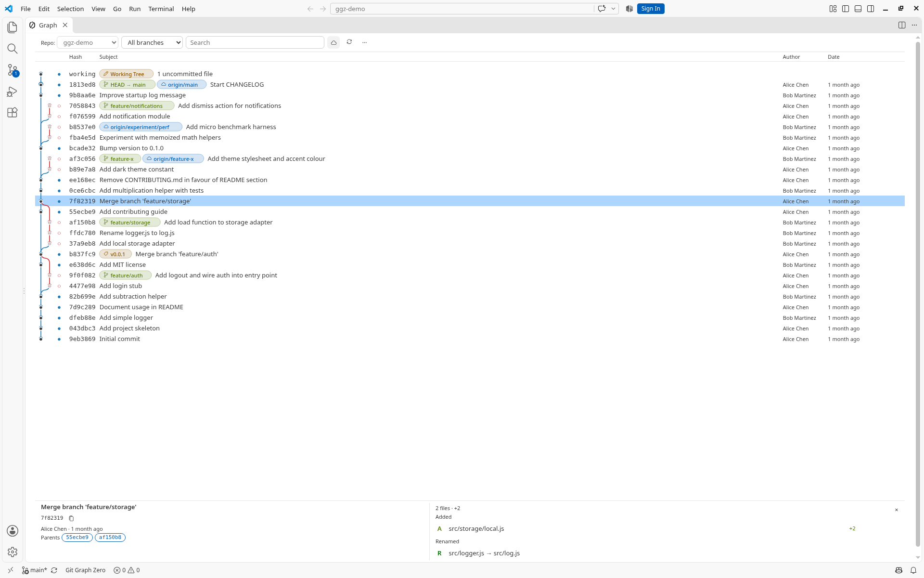Click the Sign In button
The image size is (924, 578).
click(651, 9)
